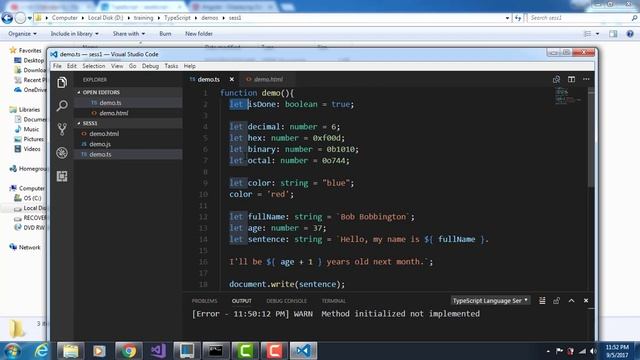The width and height of the screenshot is (640, 360).
Task: Open the Help menu in VS Code
Action: [x=189, y=66]
